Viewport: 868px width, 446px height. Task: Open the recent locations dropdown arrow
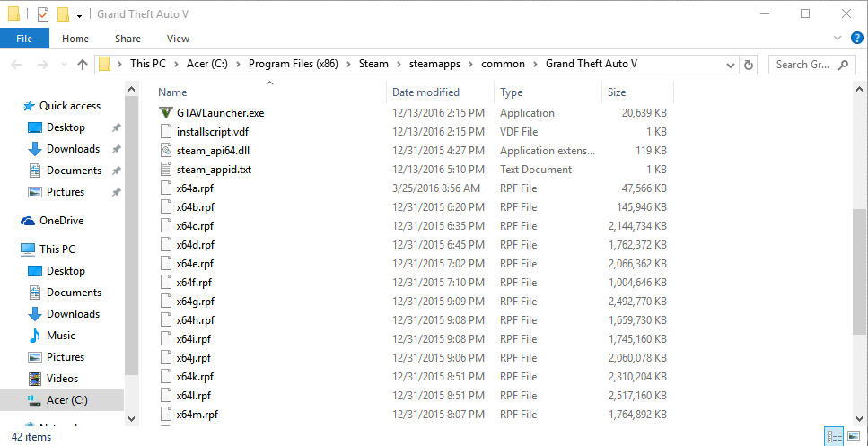[65, 65]
